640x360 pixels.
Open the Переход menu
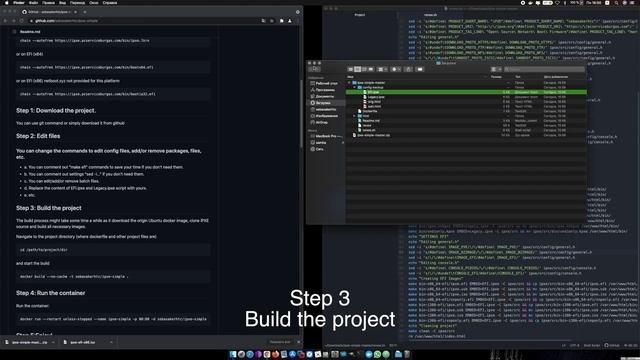pyautogui.click(x=78, y=2)
